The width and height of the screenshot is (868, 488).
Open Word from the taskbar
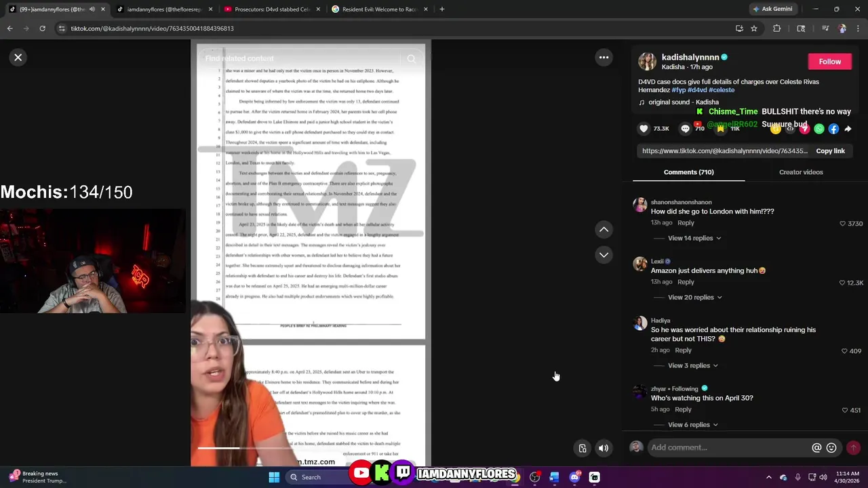554,477
